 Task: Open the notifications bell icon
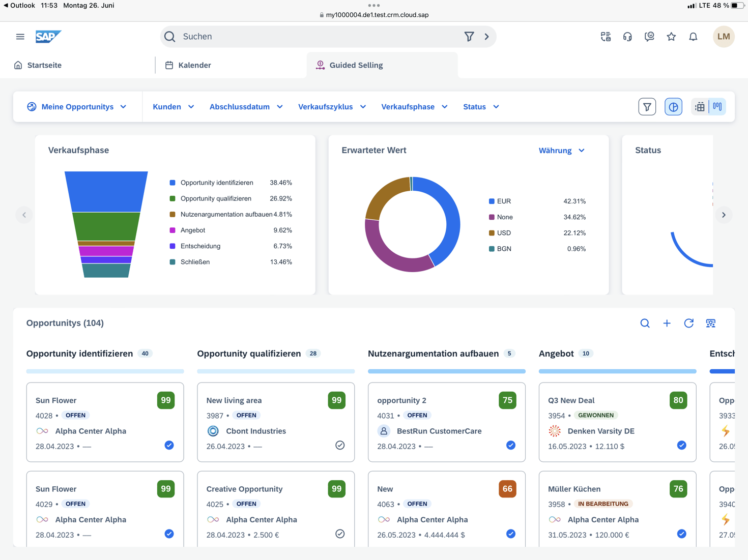pyautogui.click(x=693, y=36)
